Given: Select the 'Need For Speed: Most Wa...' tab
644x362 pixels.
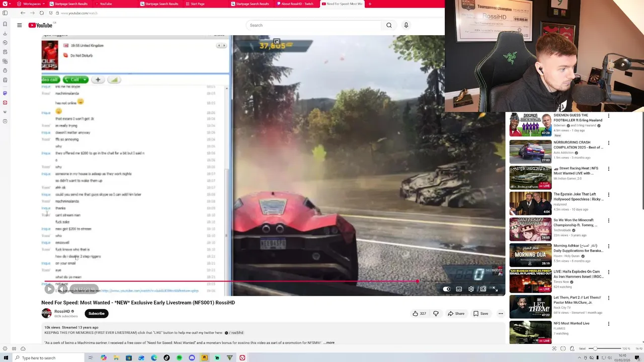Looking at the screenshot, I should 343,4.
